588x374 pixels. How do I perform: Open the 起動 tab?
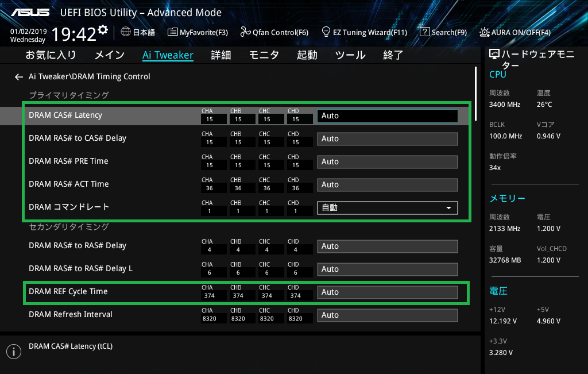[x=307, y=55]
